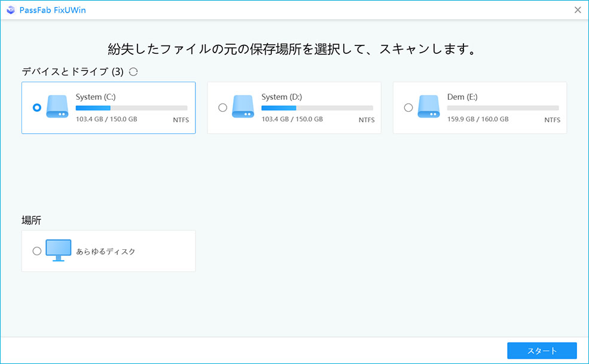
Task: Click the System (C:) drive icon
Action: point(58,107)
